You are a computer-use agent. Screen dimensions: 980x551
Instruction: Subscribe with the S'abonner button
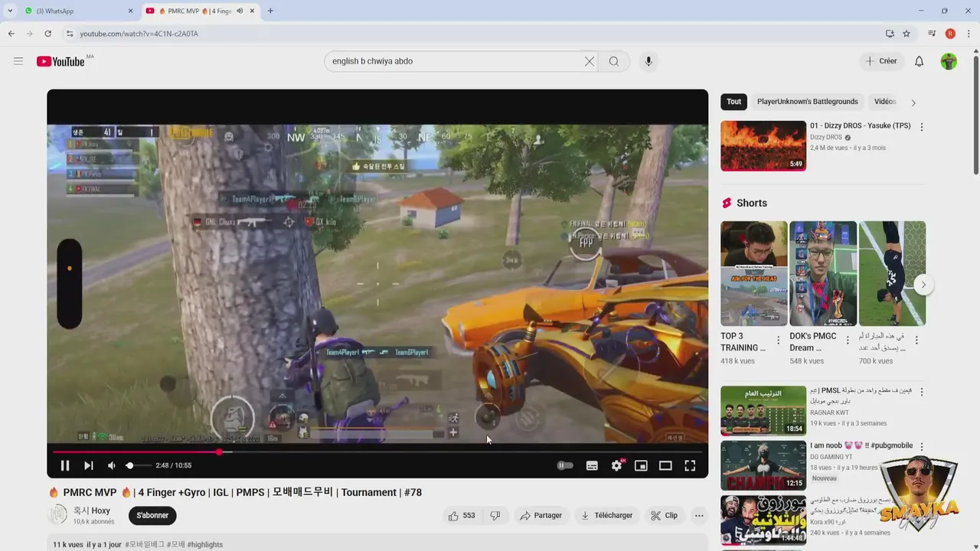[152, 516]
